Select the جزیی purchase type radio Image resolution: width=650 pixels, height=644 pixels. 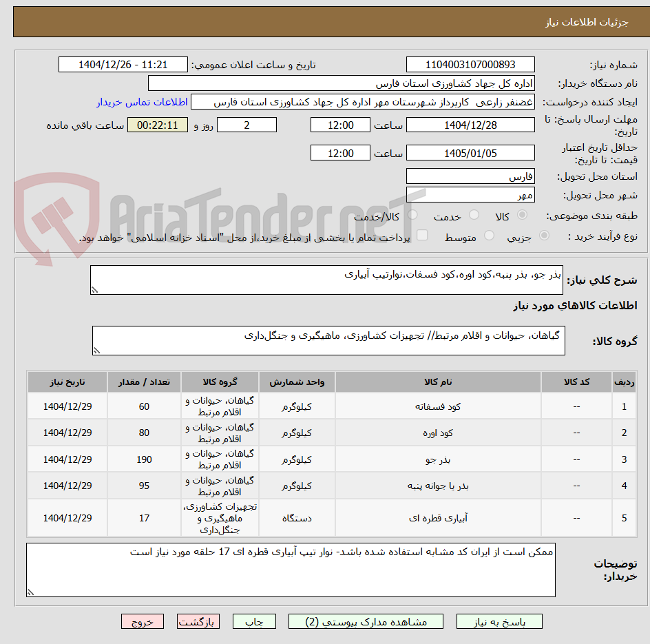544,236
